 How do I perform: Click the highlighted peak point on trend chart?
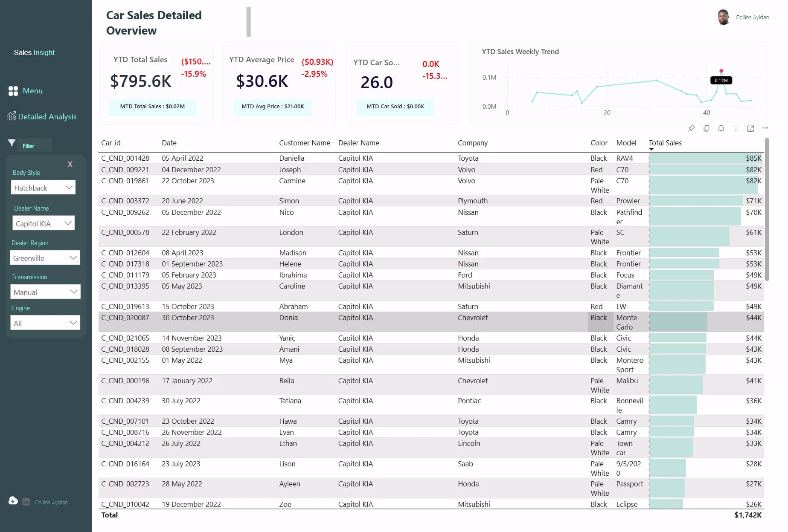(x=721, y=71)
